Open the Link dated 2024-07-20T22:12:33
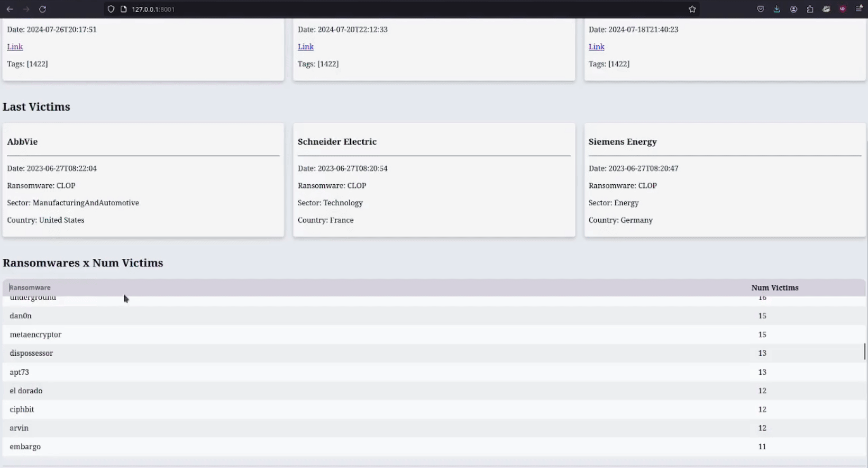The image size is (868, 468). coord(306,47)
